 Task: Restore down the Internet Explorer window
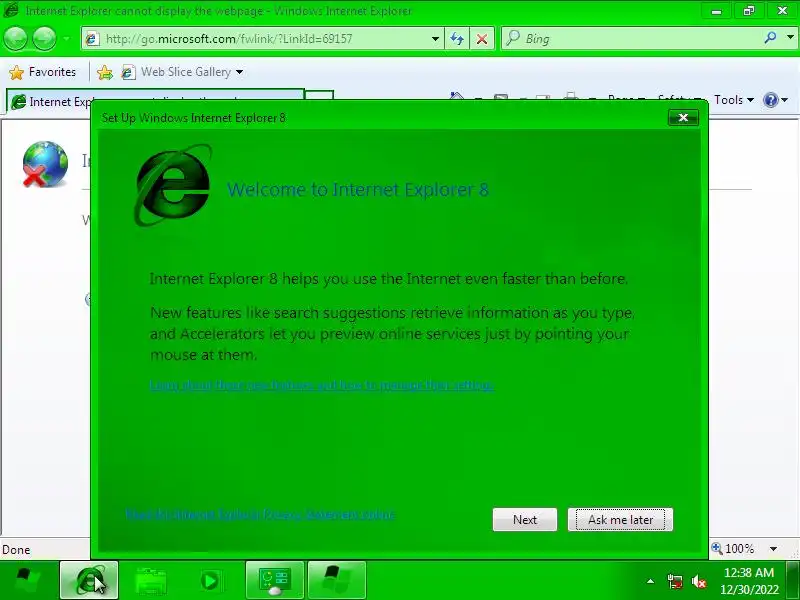click(748, 11)
